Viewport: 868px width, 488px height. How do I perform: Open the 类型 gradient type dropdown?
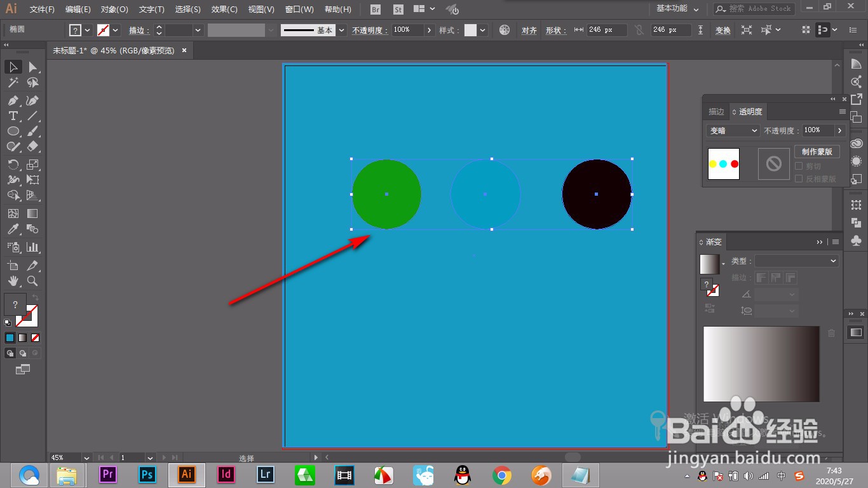[797, 261]
